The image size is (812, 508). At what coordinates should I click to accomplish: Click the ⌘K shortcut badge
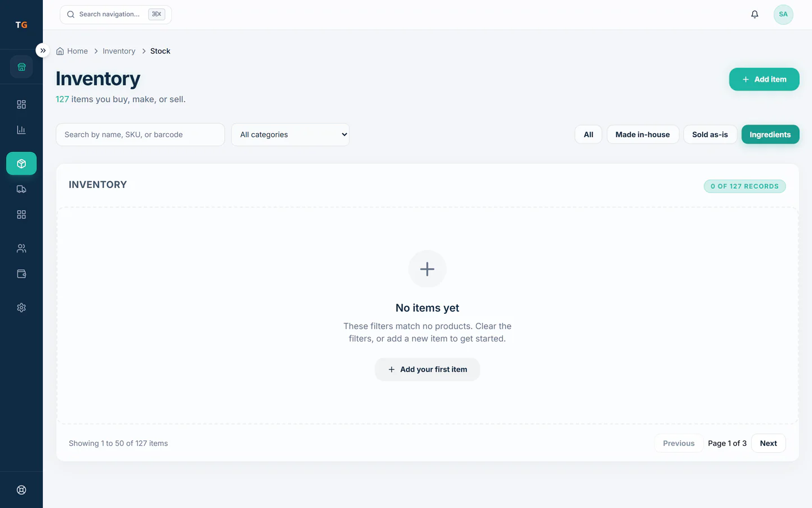click(157, 14)
